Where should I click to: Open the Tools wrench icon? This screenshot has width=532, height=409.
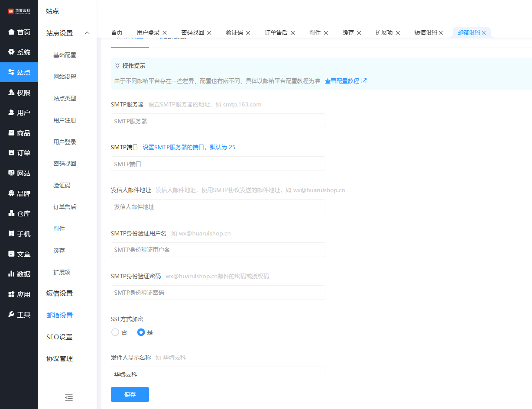pos(11,315)
